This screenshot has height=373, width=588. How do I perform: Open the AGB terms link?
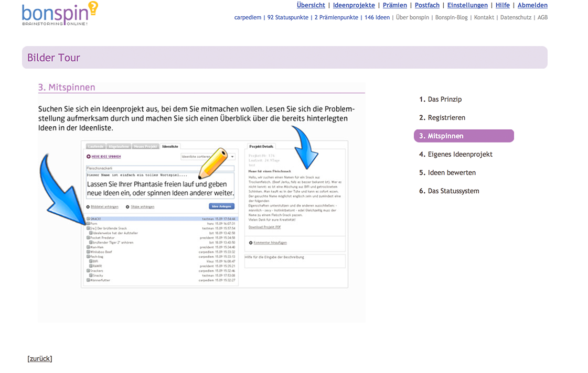[542, 17]
